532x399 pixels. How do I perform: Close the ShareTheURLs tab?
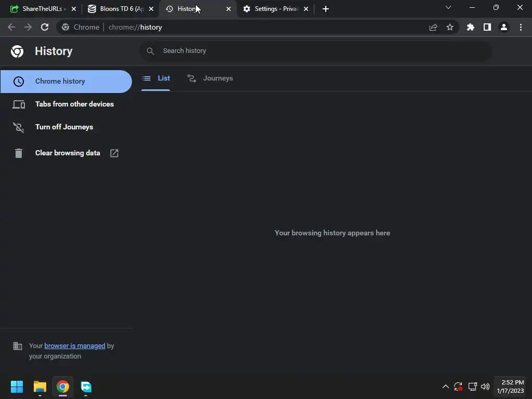tap(74, 9)
